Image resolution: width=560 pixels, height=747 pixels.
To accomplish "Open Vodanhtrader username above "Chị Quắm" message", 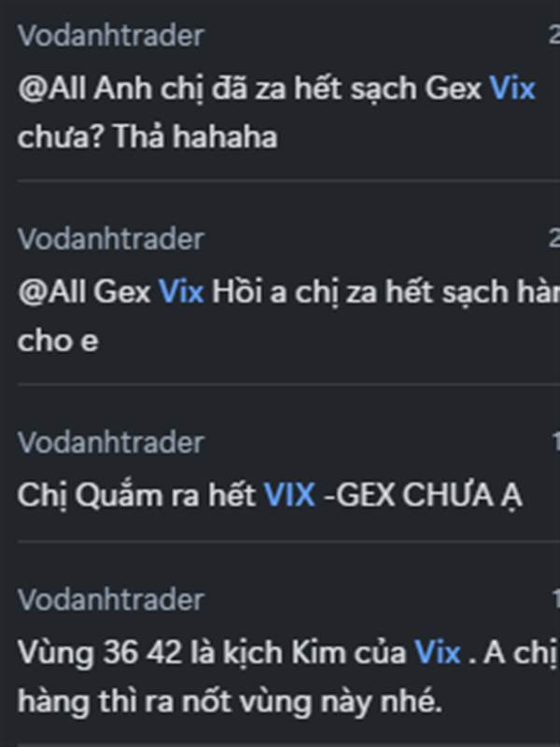I will [x=111, y=442].
